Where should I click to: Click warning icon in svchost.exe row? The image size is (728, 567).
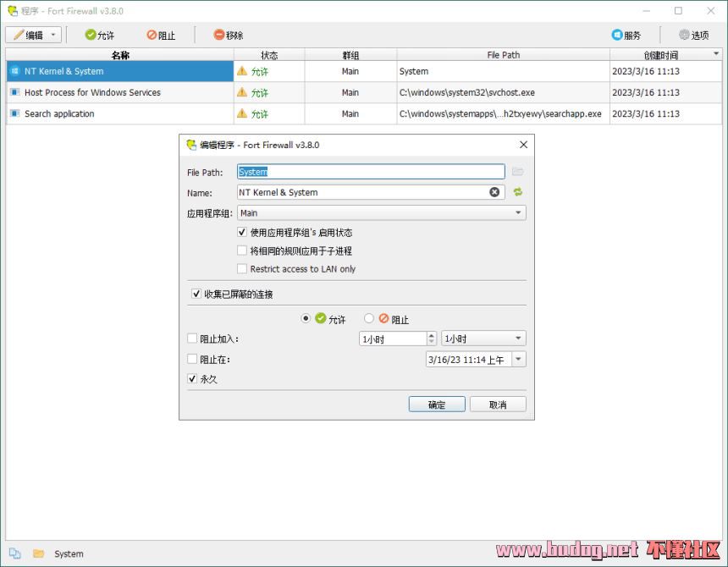[242, 92]
